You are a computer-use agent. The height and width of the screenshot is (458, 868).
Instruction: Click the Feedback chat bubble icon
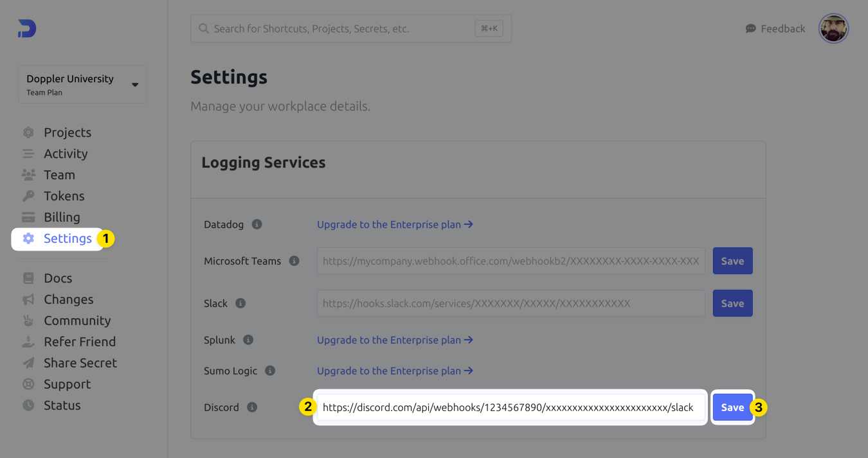[750, 29]
